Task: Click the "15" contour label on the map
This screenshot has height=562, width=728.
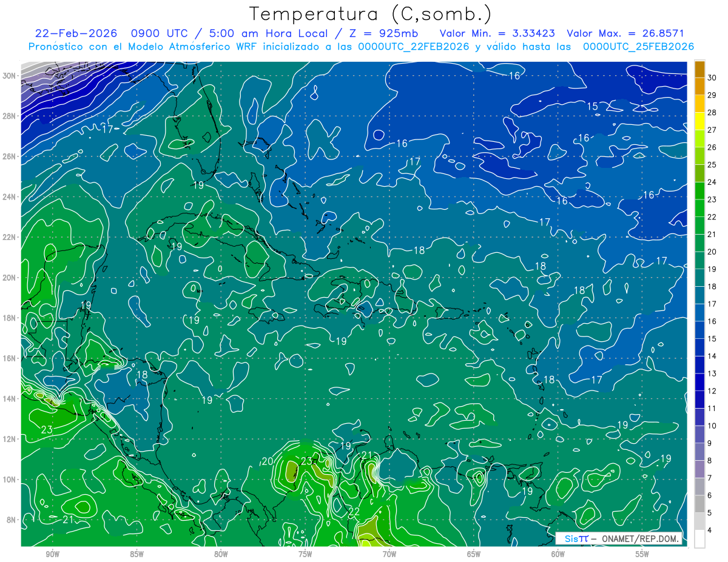Action: [x=592, y=107]
